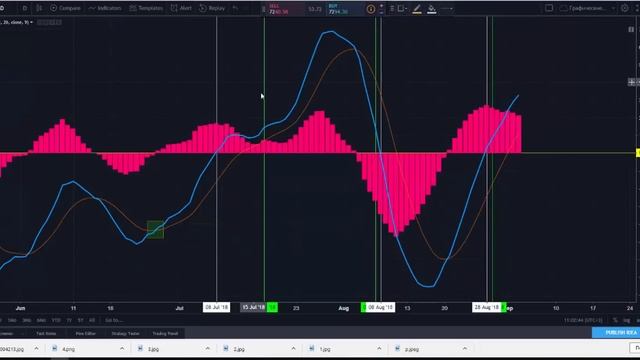Open the Trading Panel tab
Image resolution: width=640 pixels, height=360 pixels.
tap(165, 333)
